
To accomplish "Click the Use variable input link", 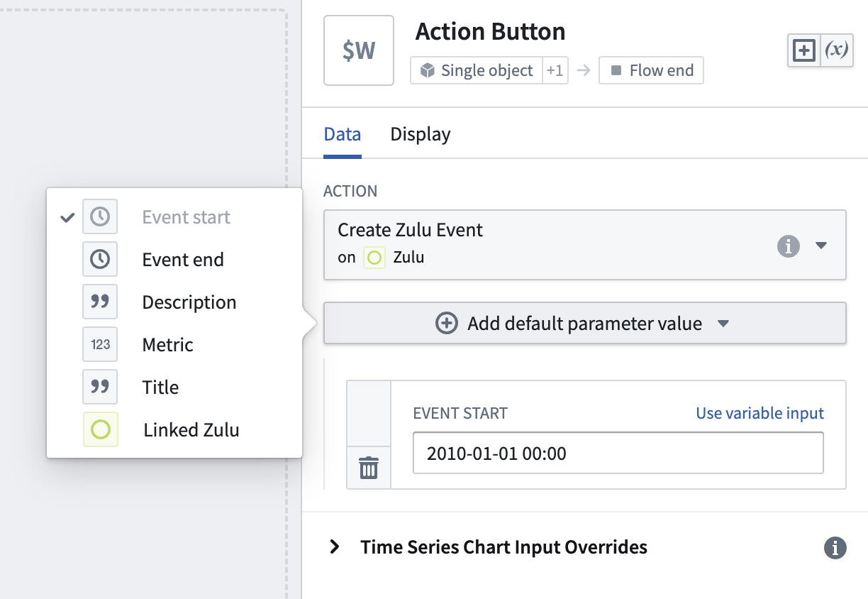I will coord(759,413).
